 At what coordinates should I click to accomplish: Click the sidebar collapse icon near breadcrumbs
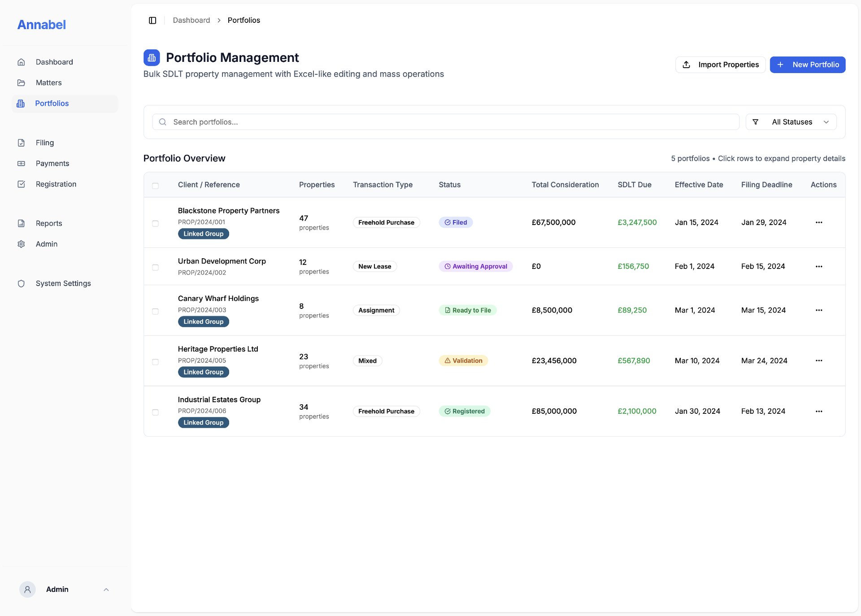[x=152, y=20]
